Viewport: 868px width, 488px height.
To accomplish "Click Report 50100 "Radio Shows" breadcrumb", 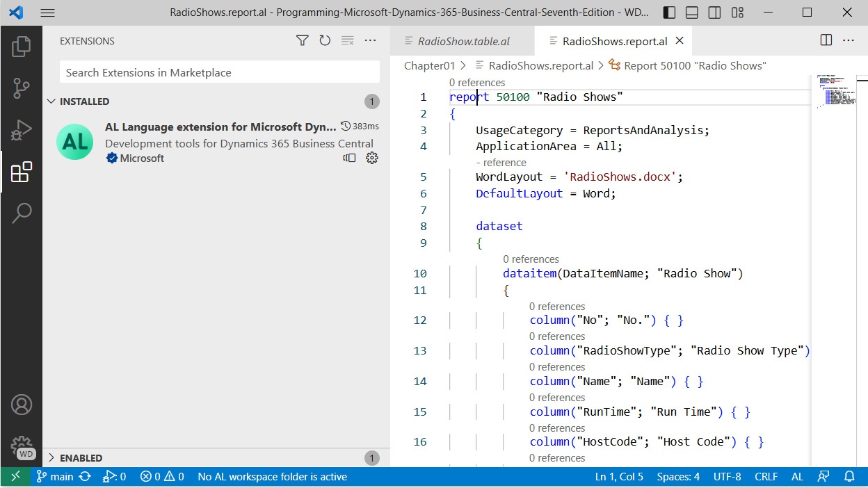I will coord(695,65).
